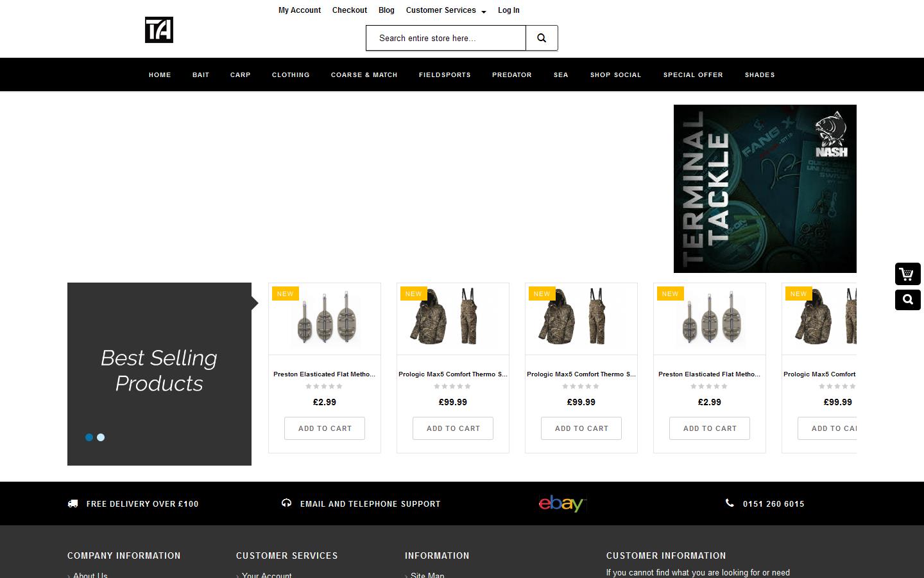Add third product Prologic Max5 to cart
This screenshot has height=578, width=924.
tap(581, 428)
